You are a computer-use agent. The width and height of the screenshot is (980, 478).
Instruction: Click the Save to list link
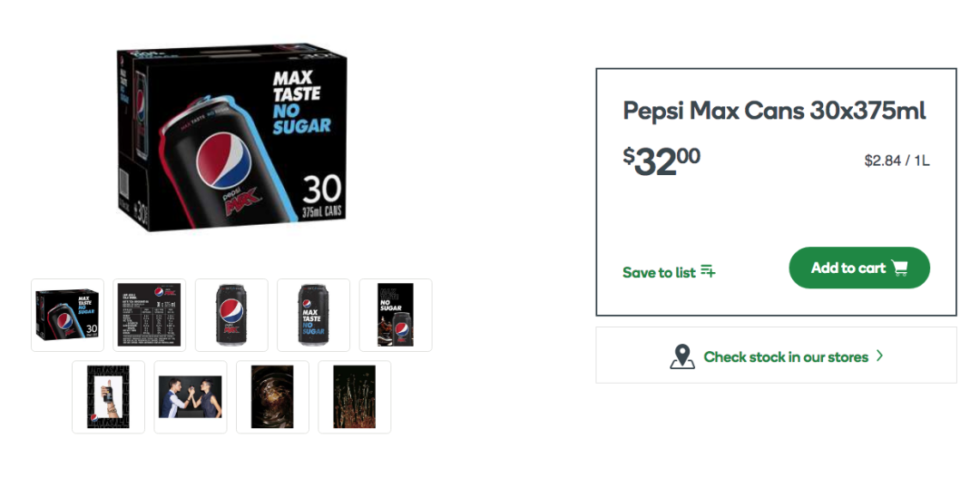click(660, 272)
